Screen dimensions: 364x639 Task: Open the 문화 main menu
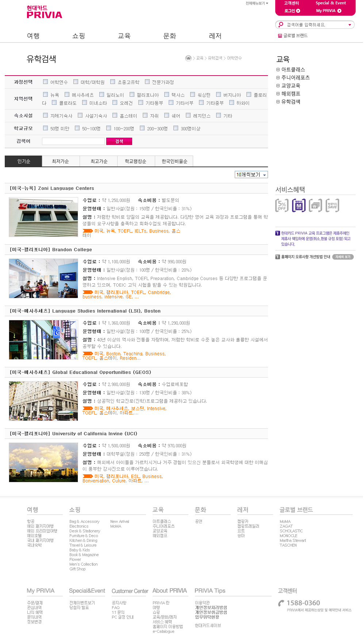170,36
